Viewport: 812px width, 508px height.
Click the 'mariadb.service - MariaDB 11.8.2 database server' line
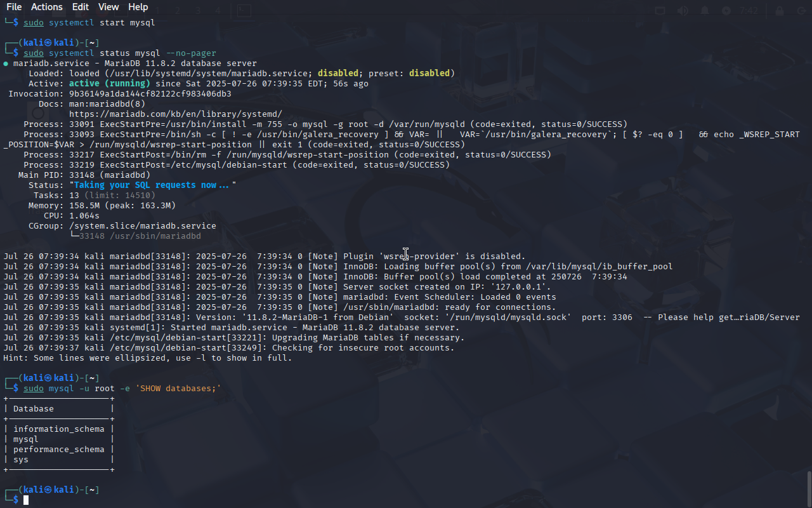pyautogui.click(x=130, y=63)
